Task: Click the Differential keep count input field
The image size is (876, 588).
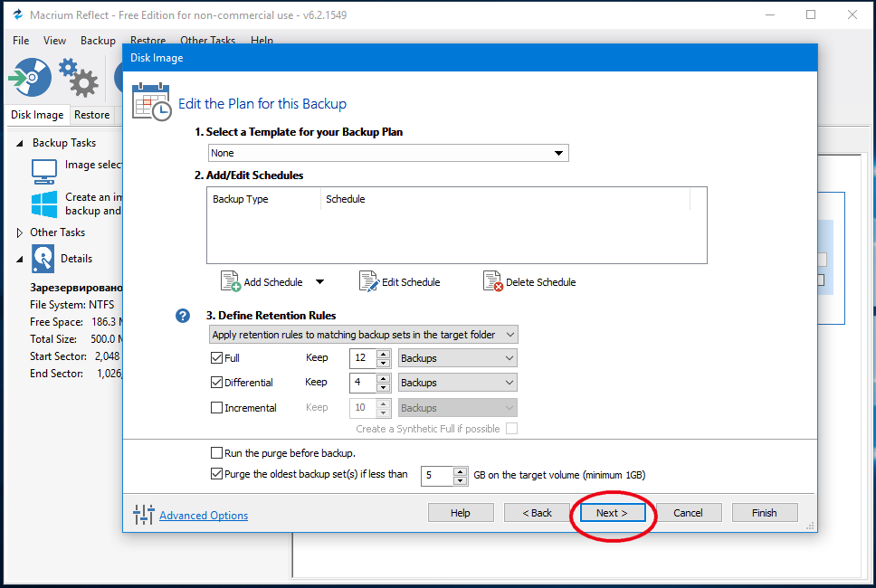Action: (363, 383)
